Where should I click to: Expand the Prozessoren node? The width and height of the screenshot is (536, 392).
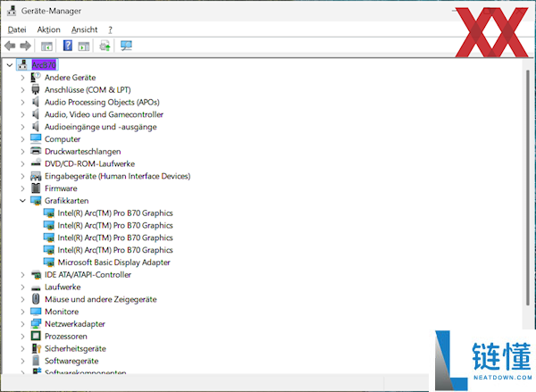coord(22,337)
